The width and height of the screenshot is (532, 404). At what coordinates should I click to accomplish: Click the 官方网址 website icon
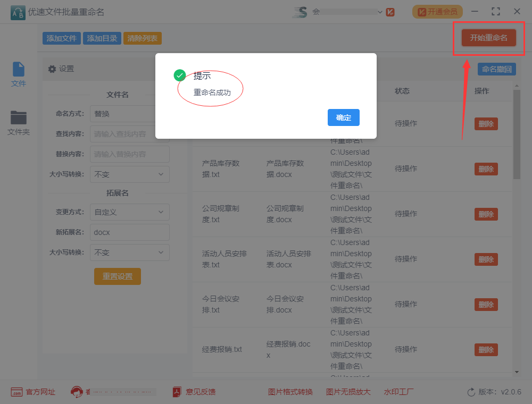(16, 392)
